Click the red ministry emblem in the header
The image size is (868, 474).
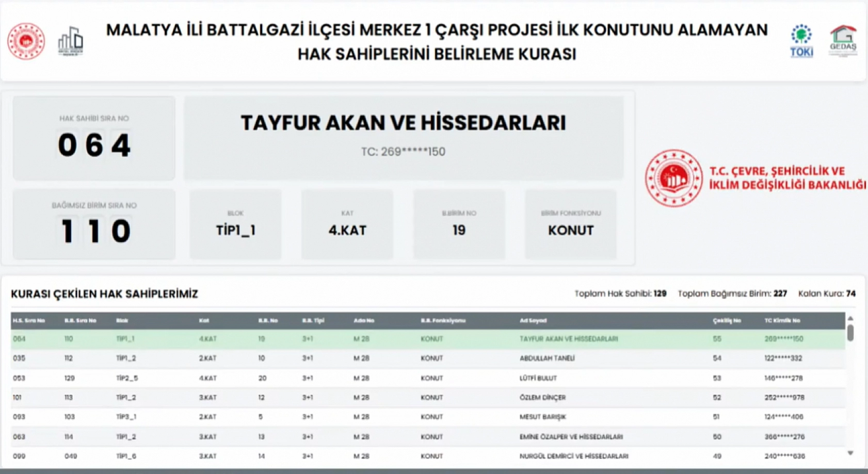click(26, 41)
